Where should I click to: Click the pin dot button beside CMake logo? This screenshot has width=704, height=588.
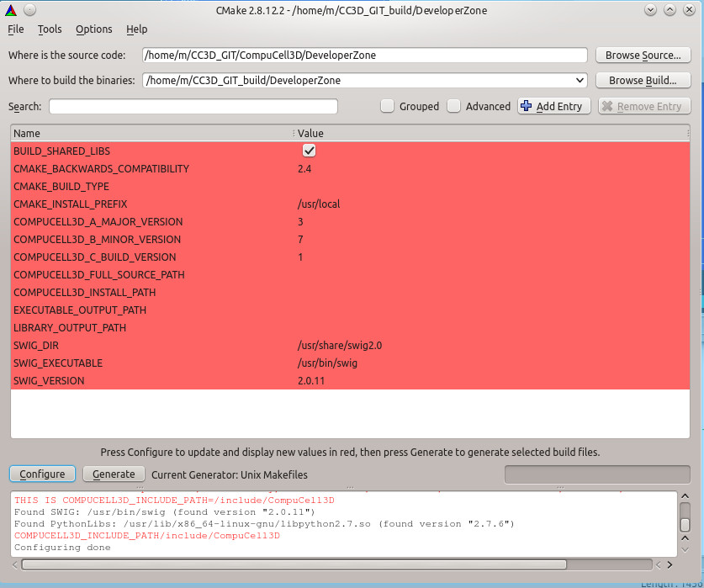(x=29, y=9)
